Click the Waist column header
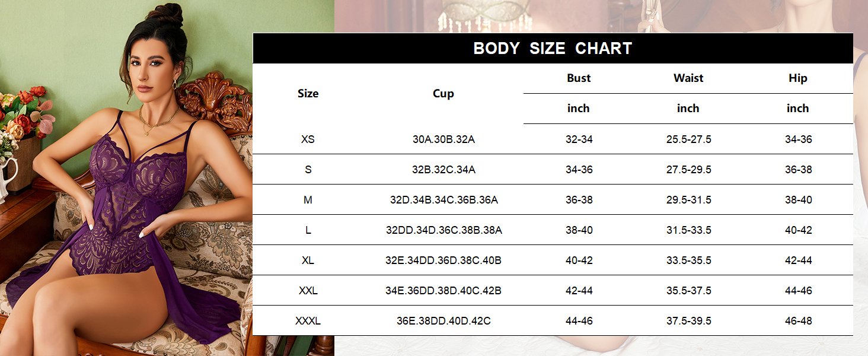The width and height of the screenshot is (868, 356). (x=688, y=78)
